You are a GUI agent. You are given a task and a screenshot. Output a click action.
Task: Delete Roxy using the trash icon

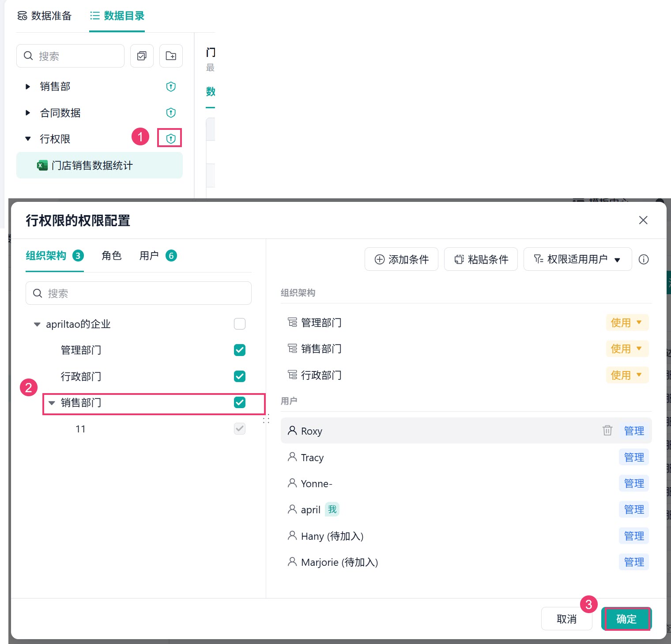(607, 430)
